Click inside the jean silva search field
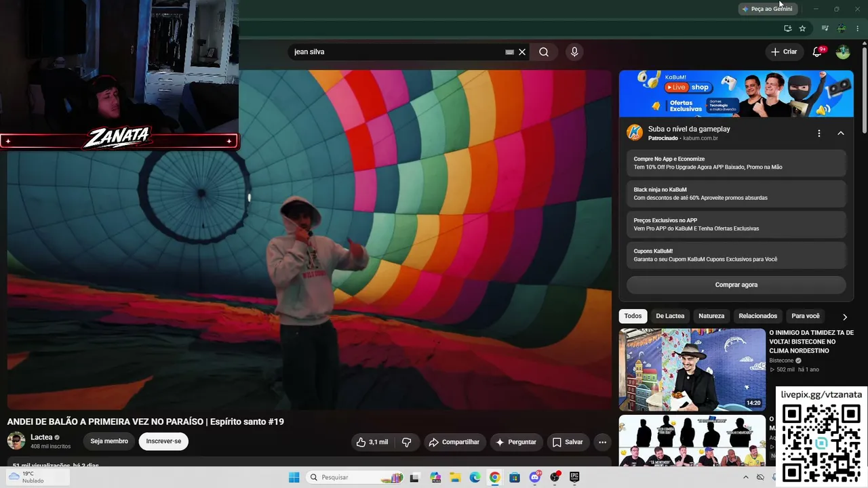Screen dimensions: 868x488 pos(397,52)
